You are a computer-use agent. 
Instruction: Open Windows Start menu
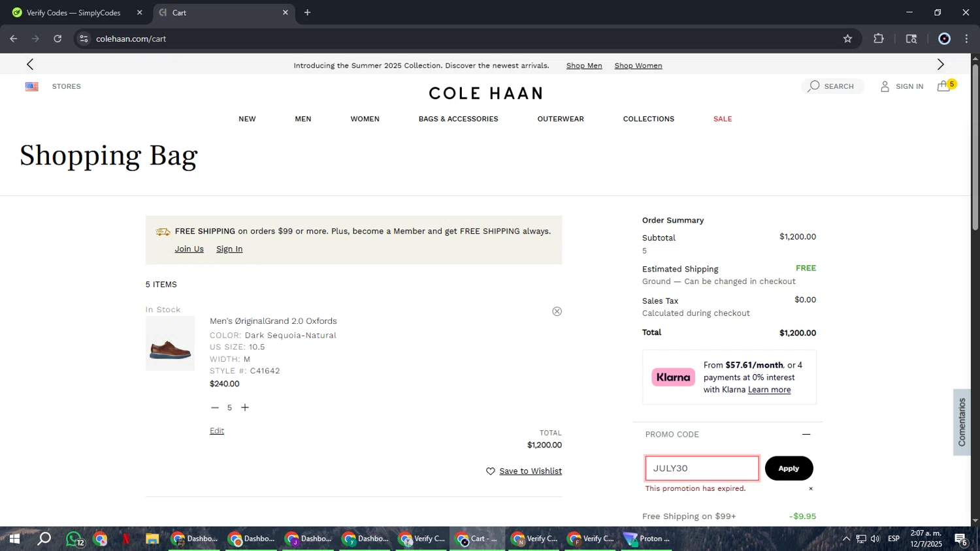14,539
